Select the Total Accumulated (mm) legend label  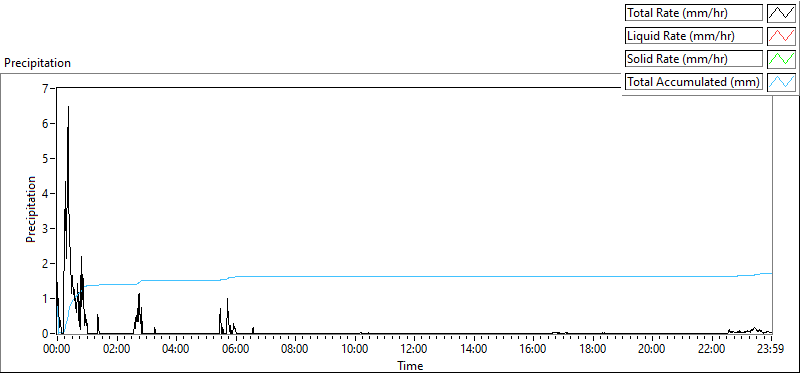694,82
